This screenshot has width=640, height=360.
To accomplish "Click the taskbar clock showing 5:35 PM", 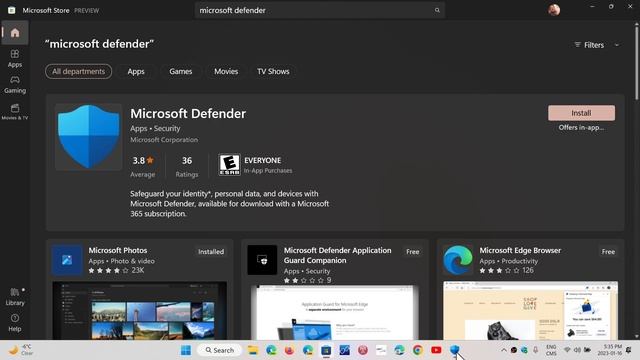I will coord(610,350).
